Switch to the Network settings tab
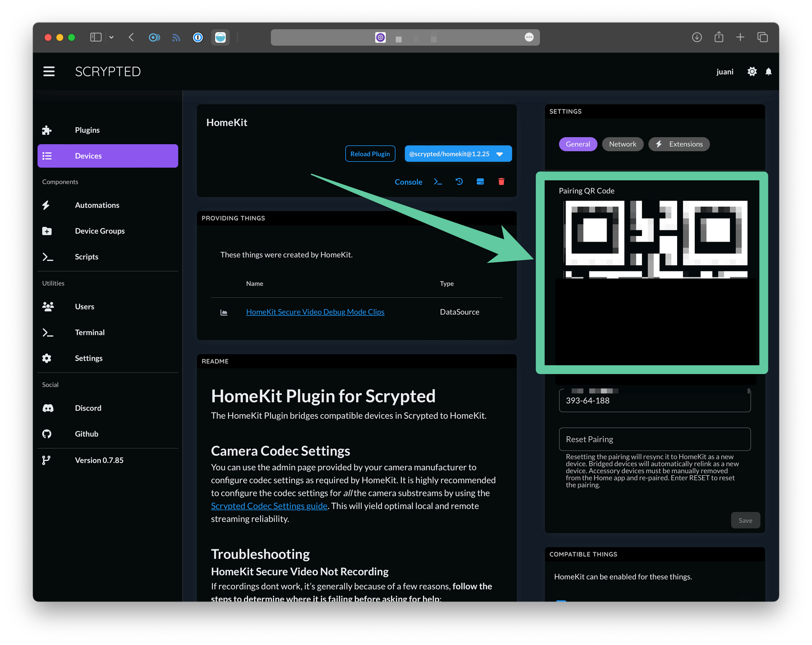 pos(622,144)
